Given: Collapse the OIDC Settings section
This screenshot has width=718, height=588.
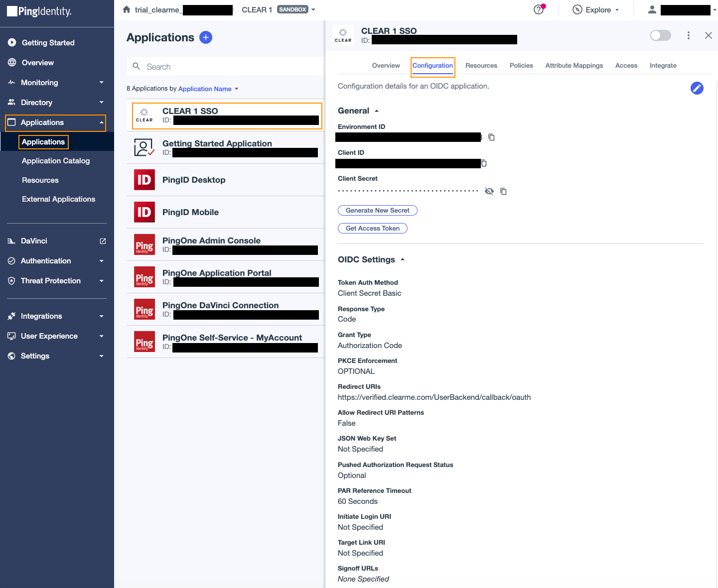Looking at the screenshot, I should (403, 259).
